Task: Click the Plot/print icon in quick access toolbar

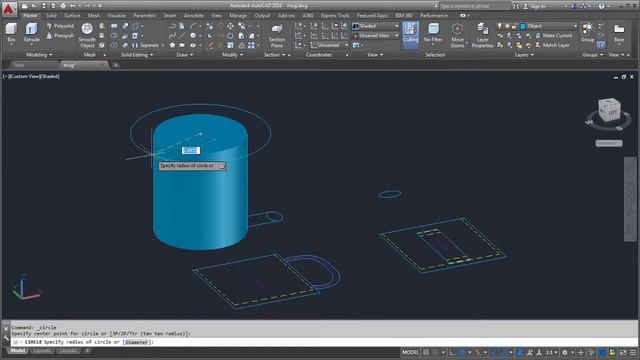Action: (x=63, y=6)
